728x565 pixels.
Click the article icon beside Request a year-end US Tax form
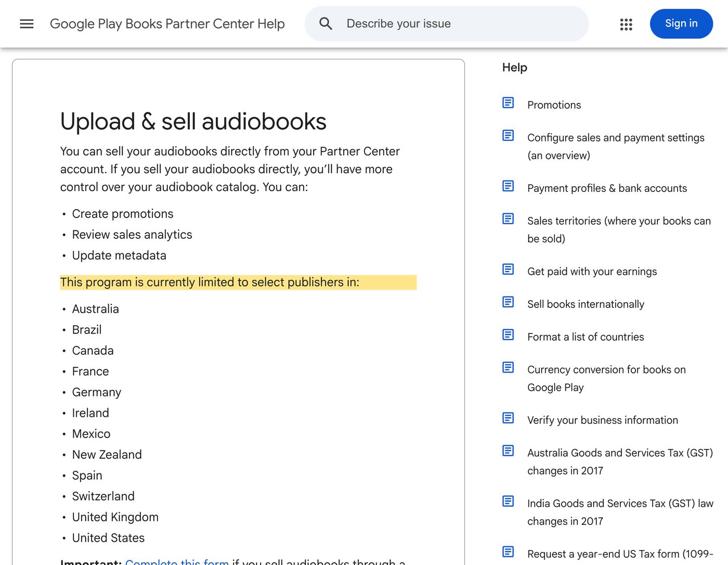tap(508, 552)
